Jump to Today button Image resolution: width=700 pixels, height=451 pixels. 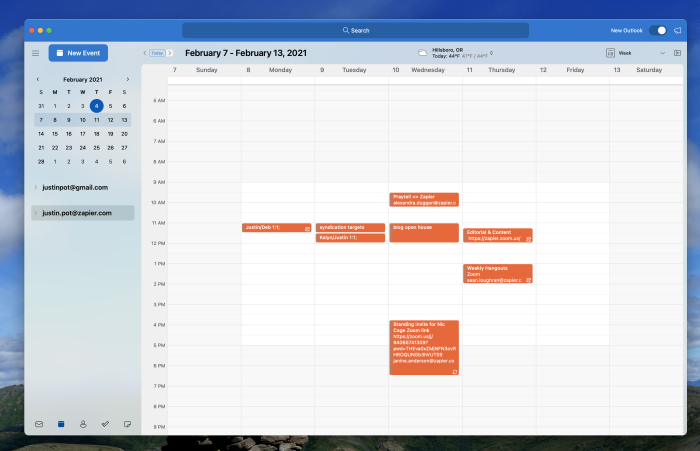click(x=157, y=53)
